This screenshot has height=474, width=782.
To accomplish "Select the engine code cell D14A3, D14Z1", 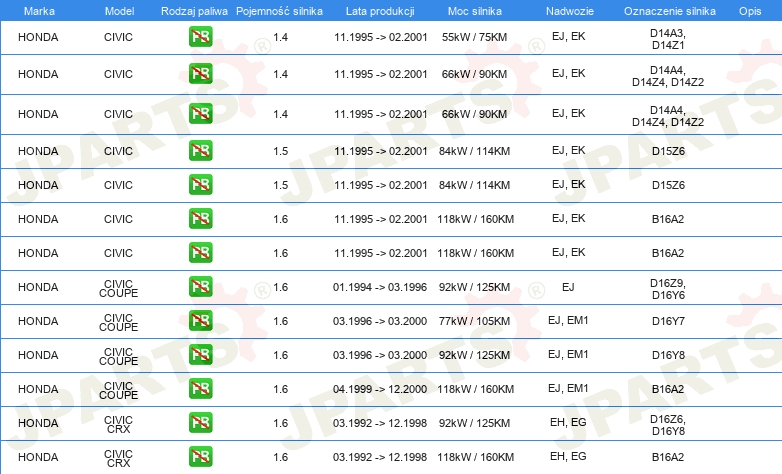I will tap(668, 39).
